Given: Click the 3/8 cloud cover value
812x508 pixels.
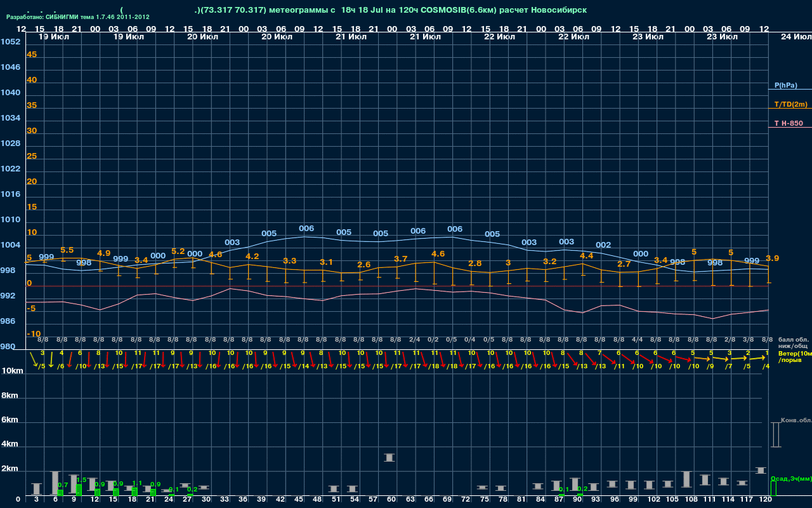Looking at the screenshot, I should (749, 340).
